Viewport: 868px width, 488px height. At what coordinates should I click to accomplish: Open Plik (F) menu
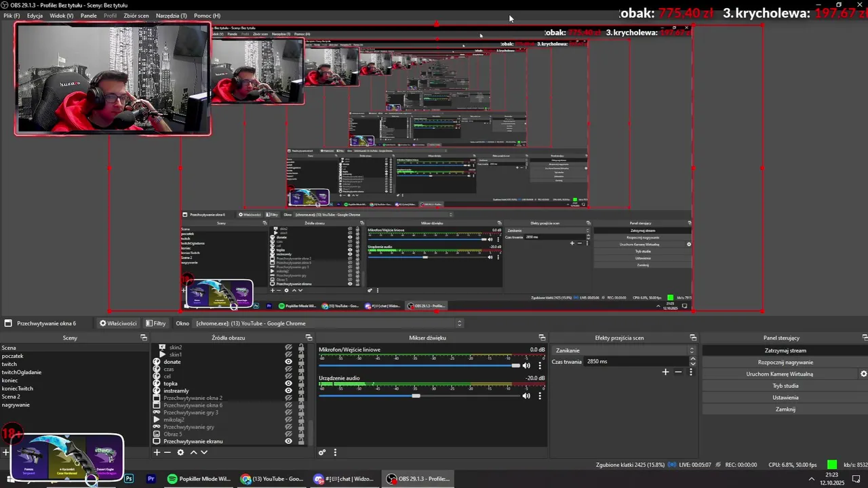point(12,16)
